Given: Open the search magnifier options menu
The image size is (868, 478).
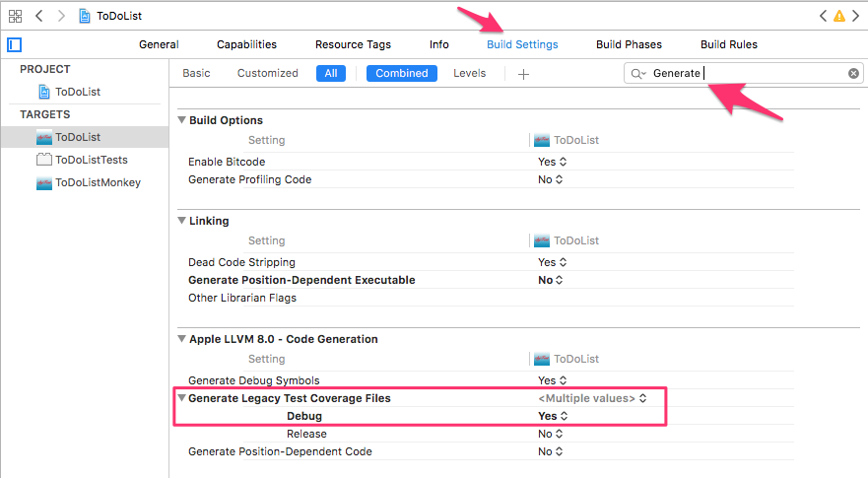Looking at the screenshot, I should click(x=638, y=74).
